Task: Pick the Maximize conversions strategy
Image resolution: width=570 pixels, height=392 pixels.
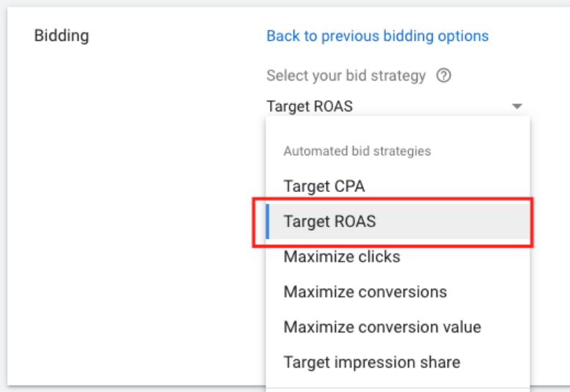Action: [x=365, y=292]
